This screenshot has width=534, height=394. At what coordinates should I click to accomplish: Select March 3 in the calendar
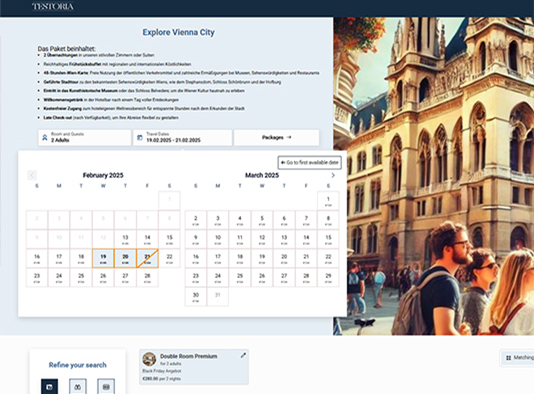(218, 220)
